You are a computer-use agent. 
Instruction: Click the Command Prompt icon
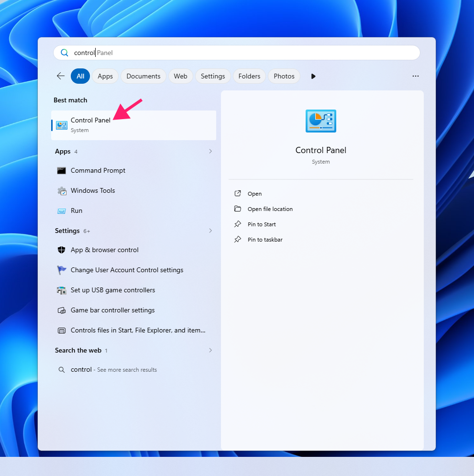(62, 171)
